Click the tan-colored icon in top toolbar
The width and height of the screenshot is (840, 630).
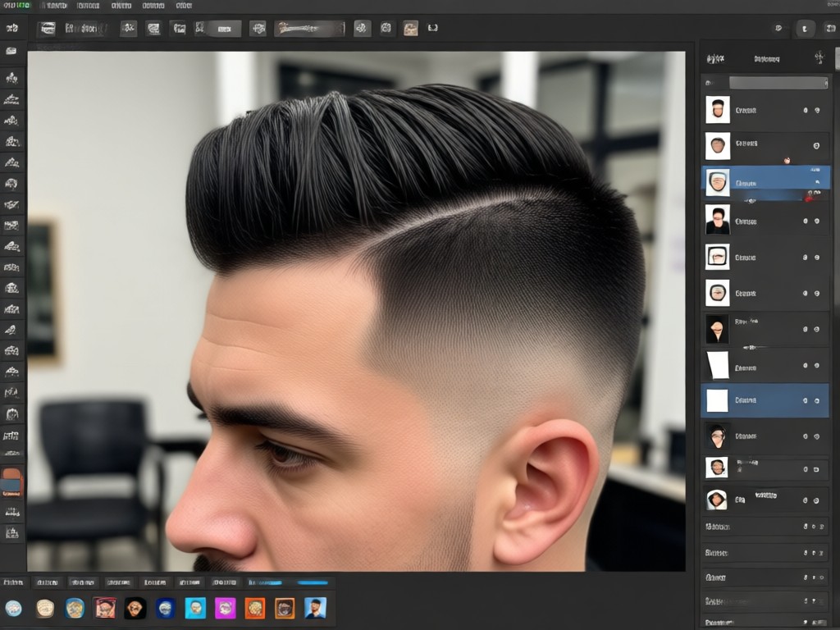pos(411,29)
